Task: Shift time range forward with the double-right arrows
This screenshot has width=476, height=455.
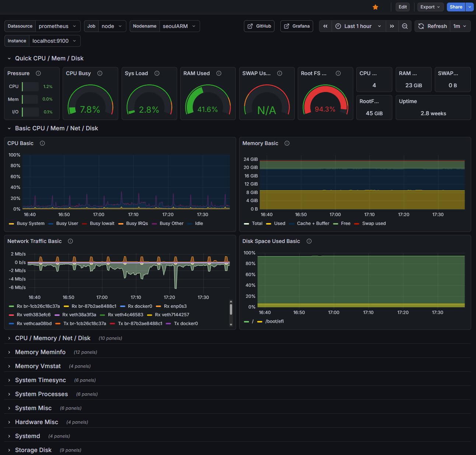Action: click(x=392, y=26)
